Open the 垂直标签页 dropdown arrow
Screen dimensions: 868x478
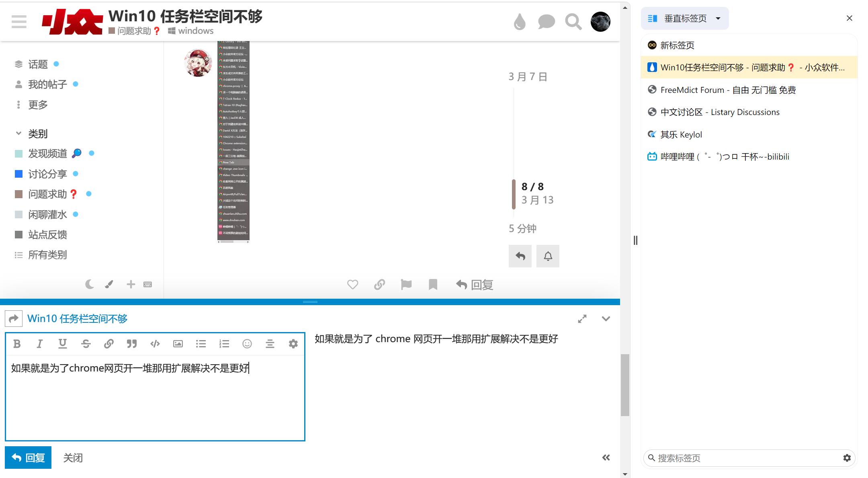click(718, 18)
